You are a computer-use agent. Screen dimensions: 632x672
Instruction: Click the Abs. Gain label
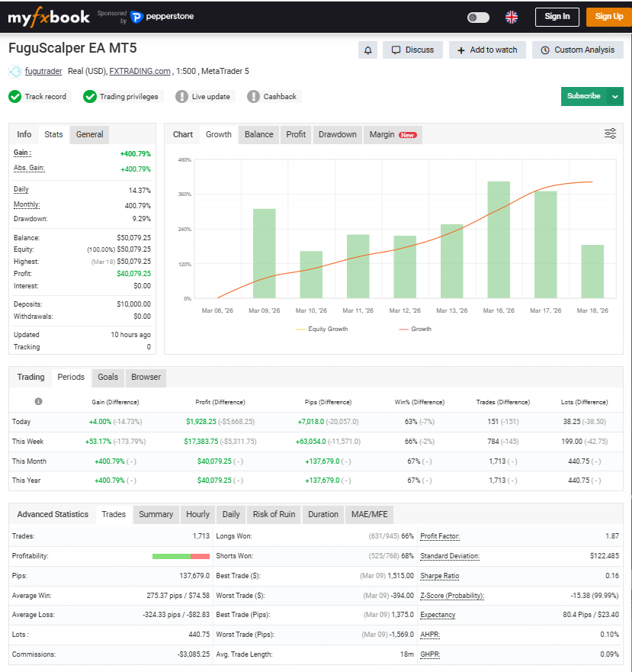[x=29, y=168]
